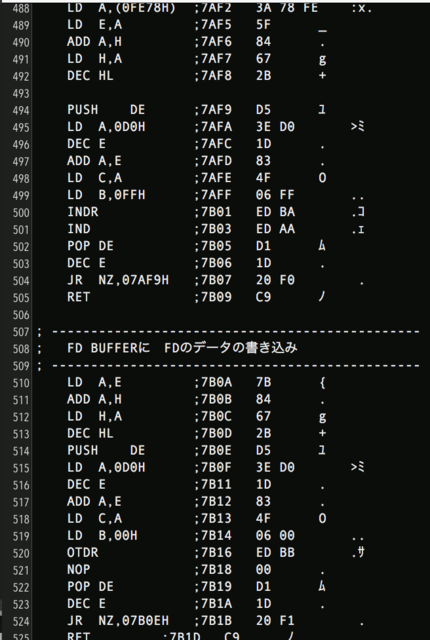
Task: Click the empty line 493
Action: tap(228, 93)
